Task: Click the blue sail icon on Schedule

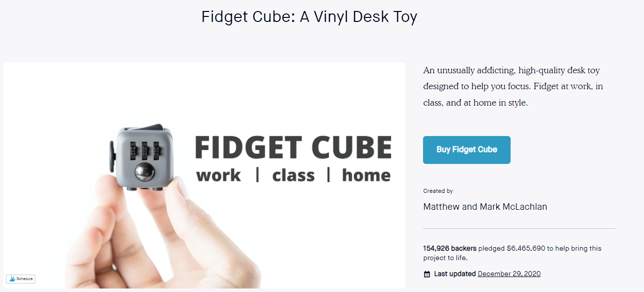Action: coord(12,279)
